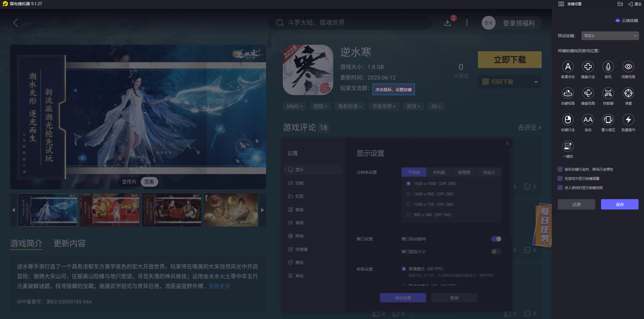Click the 还原 restore button
The image size is (644, 319).
pyautogui.click(x=576, y=204)
